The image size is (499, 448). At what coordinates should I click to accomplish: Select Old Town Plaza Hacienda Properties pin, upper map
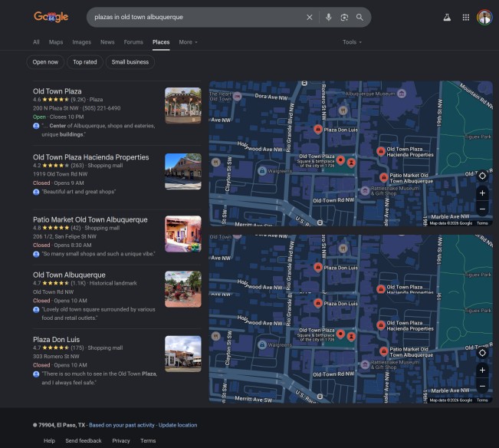tap(381, 151)
